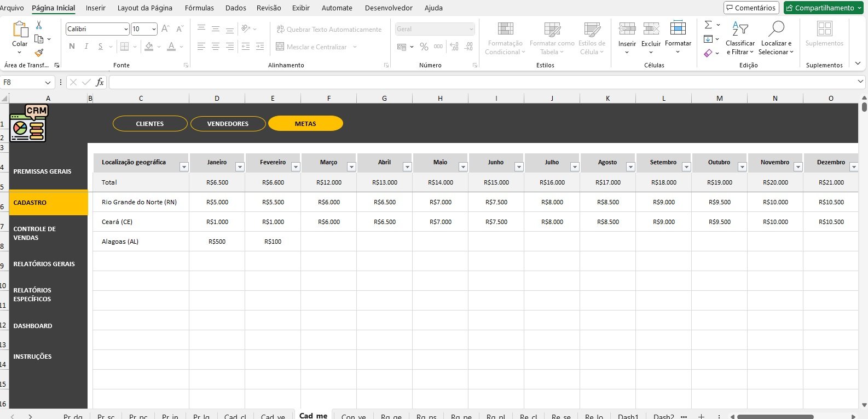Viewport: 868px width, 419px height.
Task: Click the Colar paste icon
Action: (20, 31)
